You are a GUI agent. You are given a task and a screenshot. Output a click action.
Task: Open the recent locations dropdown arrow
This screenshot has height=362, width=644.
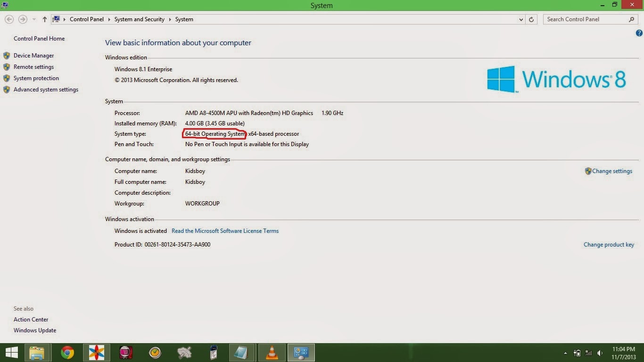pos(34,19)
